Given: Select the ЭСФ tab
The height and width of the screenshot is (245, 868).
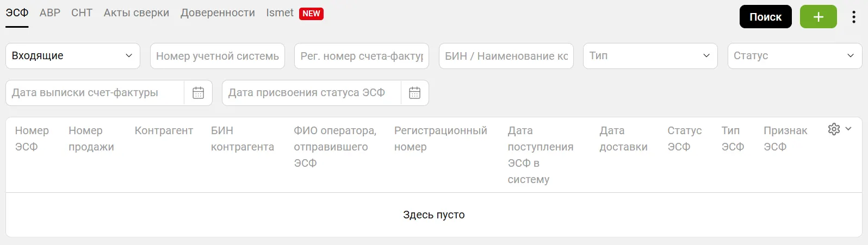Looking at the screenshot, I should (17, 13).
